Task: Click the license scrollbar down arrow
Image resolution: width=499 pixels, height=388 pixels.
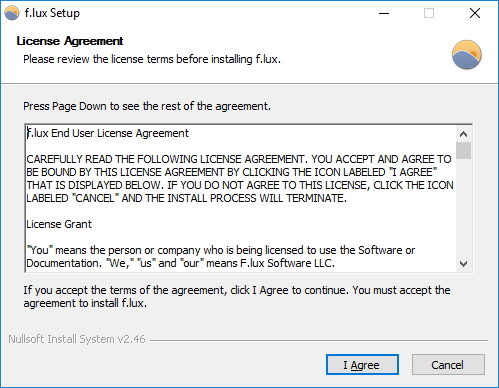Action: [x=463, y=264]
